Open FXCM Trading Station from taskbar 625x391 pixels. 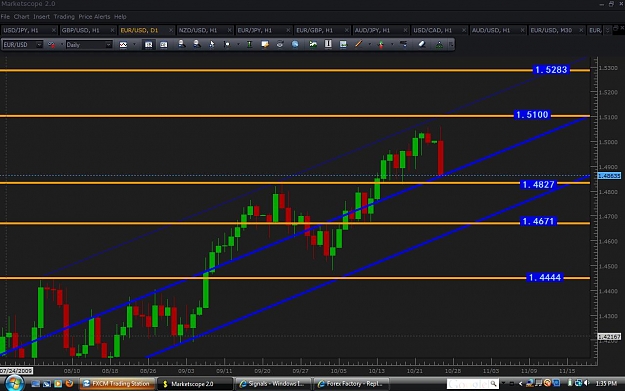[117, 384]
